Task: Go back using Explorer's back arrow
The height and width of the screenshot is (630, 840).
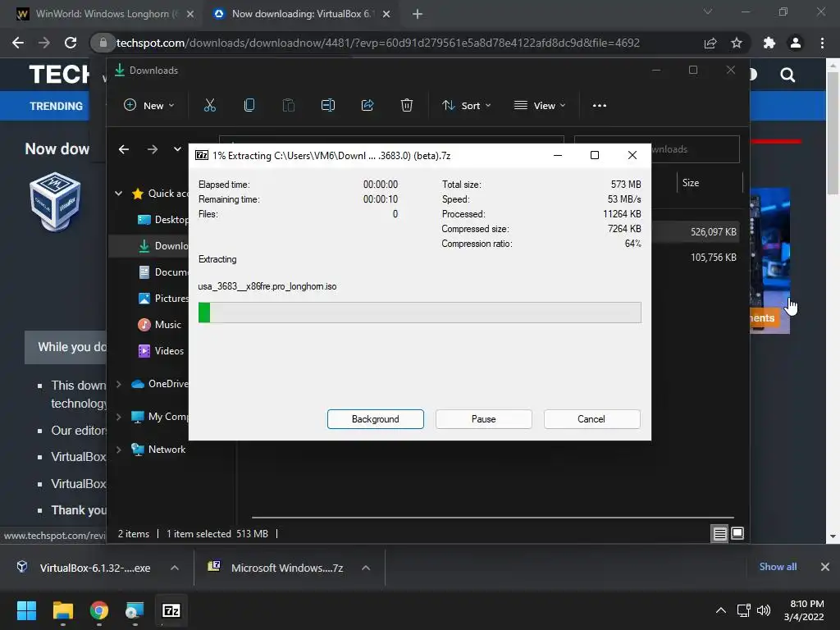Action: click(124, 149)
